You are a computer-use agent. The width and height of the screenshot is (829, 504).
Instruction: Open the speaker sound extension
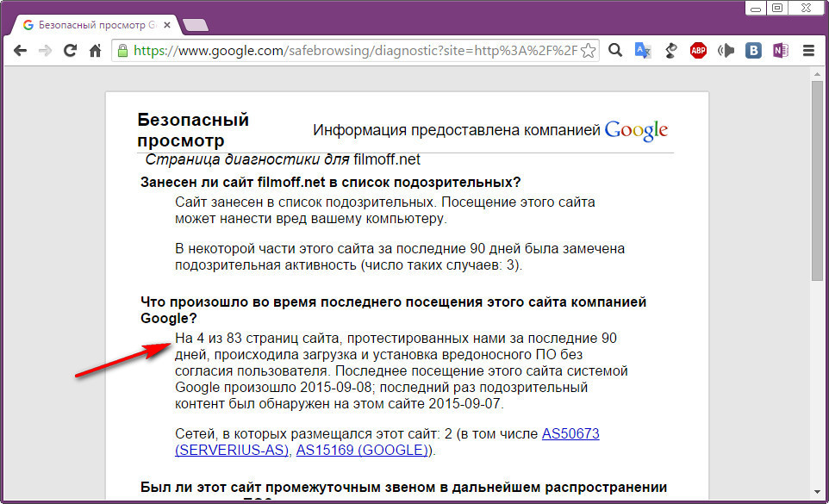pyautogui.click(x=726, y=51)
